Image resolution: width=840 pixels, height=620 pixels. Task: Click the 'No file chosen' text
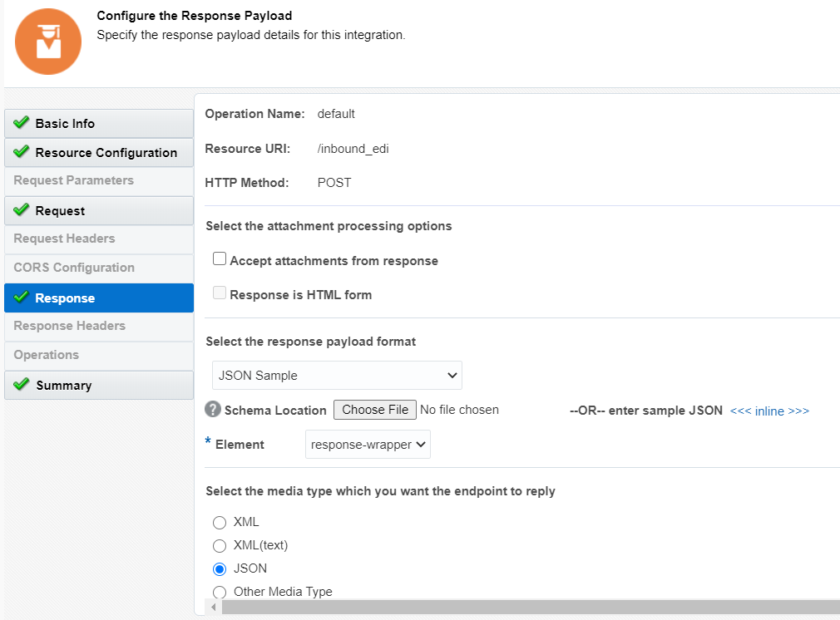click(459, 410)
